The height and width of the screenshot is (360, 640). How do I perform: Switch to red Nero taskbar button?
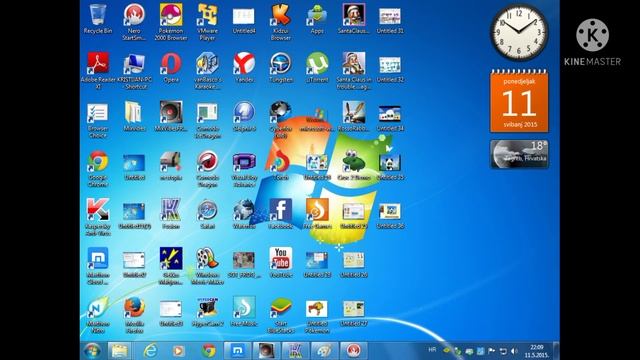(x=353, y=351)
